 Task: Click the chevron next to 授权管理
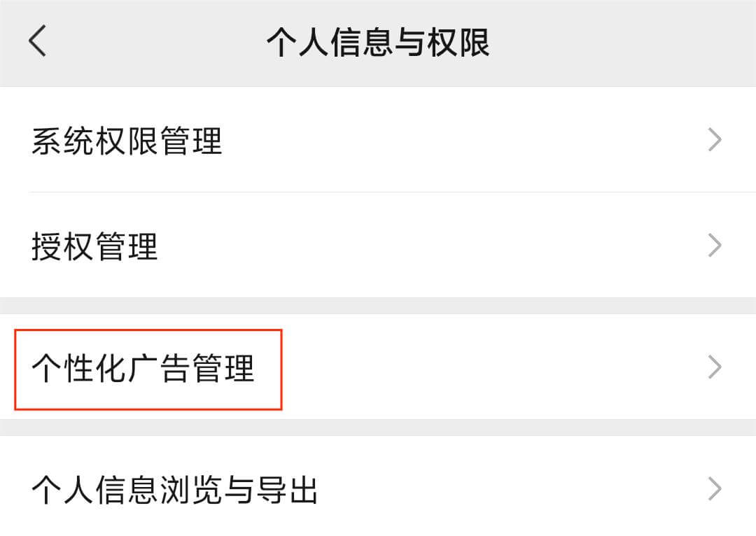tap(715, 246)
